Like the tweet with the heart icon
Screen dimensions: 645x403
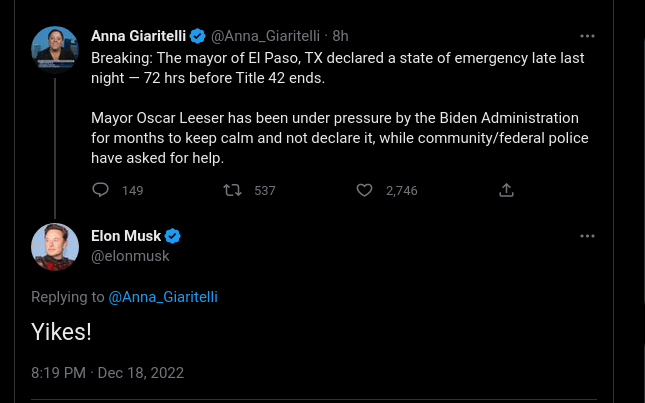click(x=364, y=190)
